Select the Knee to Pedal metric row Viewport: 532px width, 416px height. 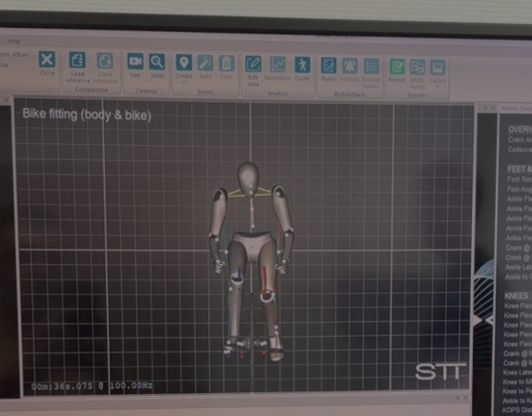click(518, 392)
